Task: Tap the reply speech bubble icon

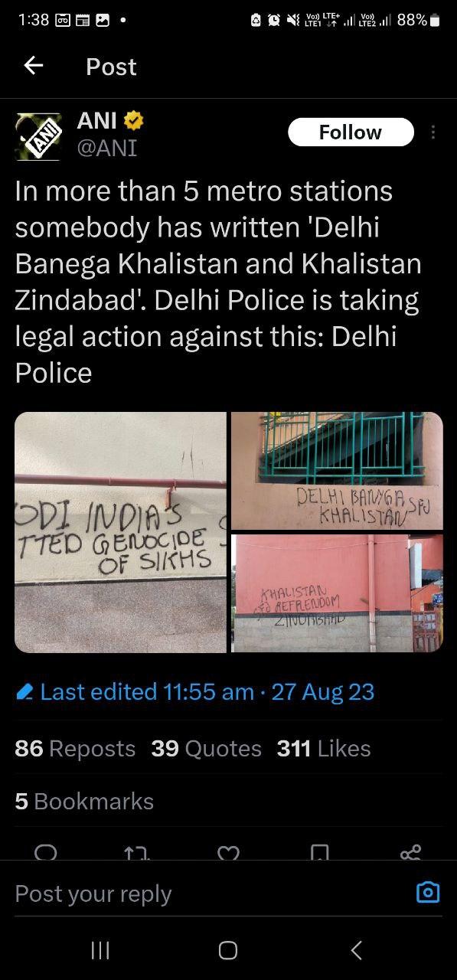Action: (46, 851)
